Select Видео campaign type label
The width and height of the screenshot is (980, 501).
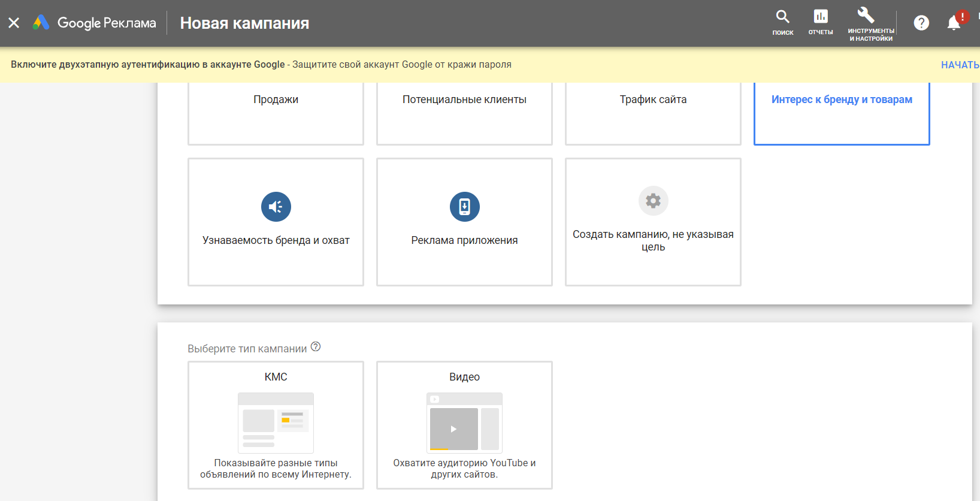point(464,377)
